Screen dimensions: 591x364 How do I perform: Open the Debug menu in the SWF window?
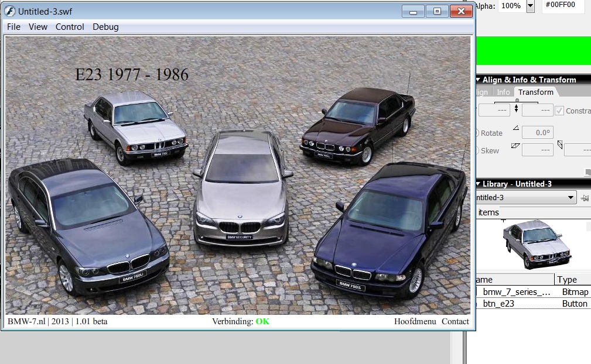(x=105, y=27)
